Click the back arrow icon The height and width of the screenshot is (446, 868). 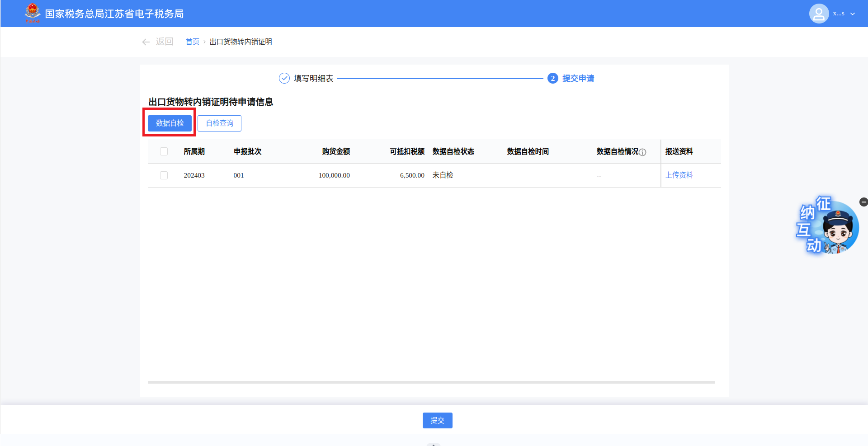coord(146,42)
